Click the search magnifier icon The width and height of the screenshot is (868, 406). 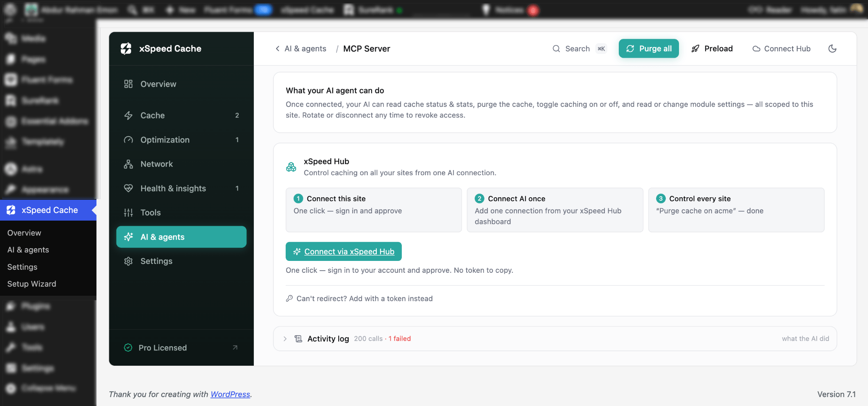[556, 49]
